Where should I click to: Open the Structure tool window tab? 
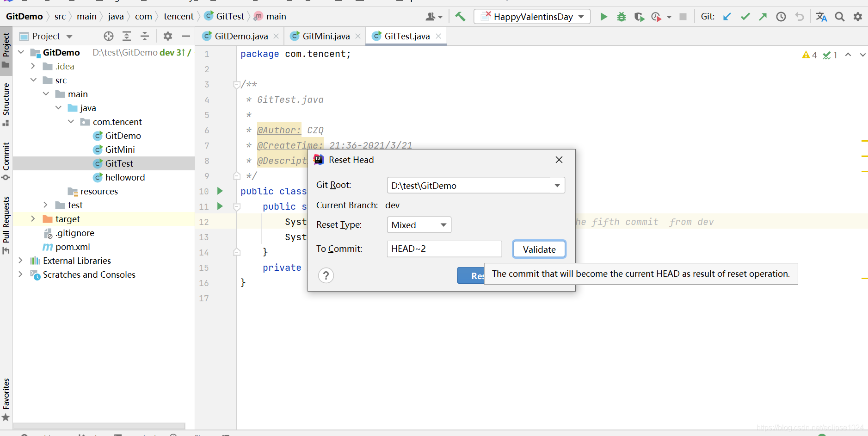click(x=6, y=104)
